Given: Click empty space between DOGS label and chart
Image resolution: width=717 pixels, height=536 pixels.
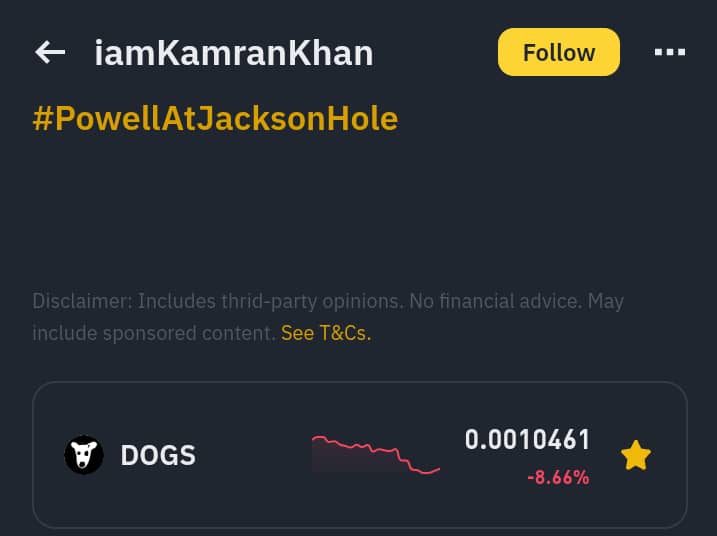Looking at the screenshot, I should tap(252, 456).
